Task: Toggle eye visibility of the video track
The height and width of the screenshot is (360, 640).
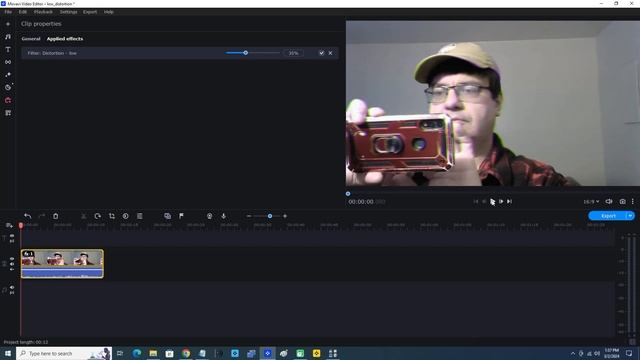Action: (12, 259)
